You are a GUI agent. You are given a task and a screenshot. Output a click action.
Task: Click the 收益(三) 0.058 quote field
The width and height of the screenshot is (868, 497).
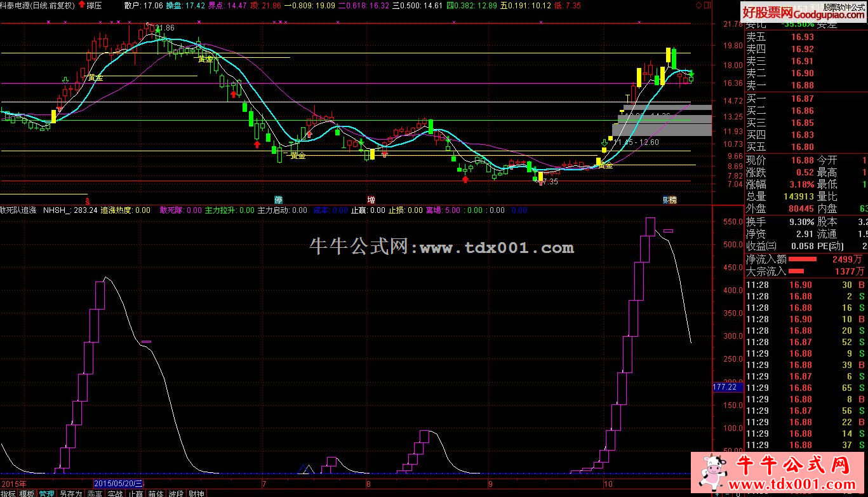coord(780,246)
